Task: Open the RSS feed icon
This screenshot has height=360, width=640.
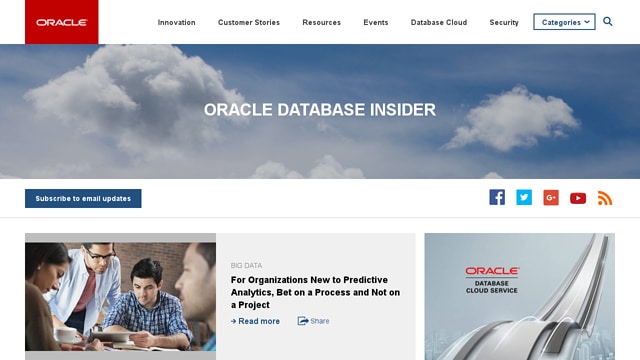Action: point(605,198)
